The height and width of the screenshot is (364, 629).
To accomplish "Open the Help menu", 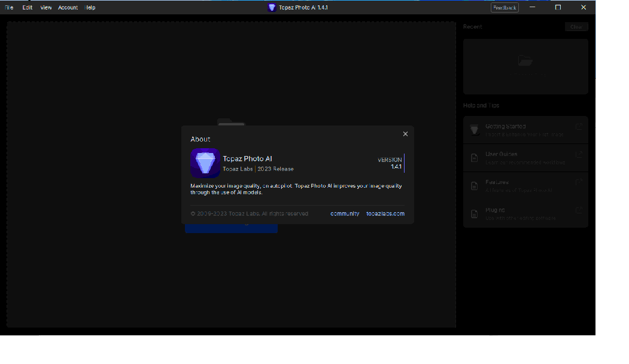I will 90,8.
